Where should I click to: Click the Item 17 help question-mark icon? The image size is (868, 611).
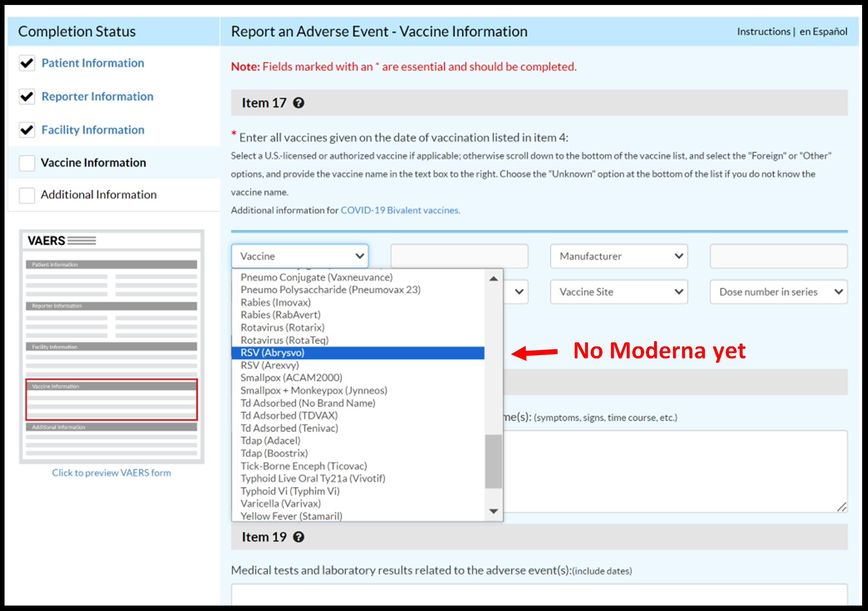click(298, 103)
